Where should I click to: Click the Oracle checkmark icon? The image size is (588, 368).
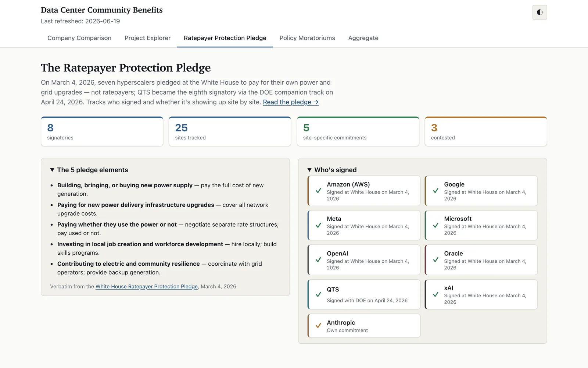(x=435, y=260)
